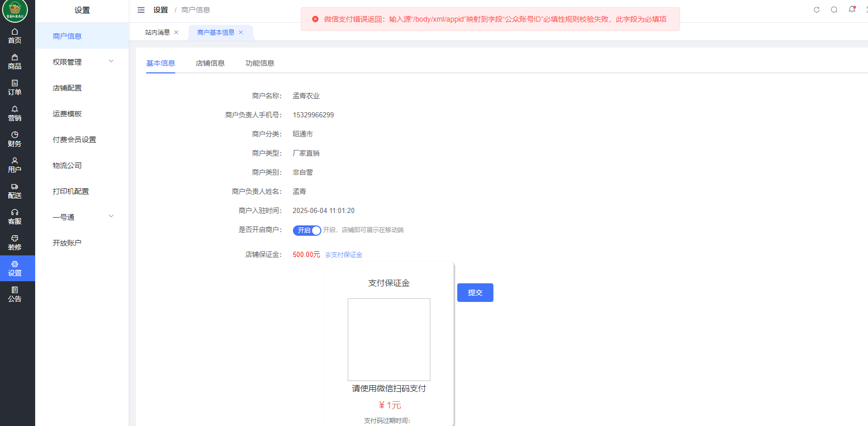Open the 商品 products sidebar icon
This screenshot has height=426, width=868.
click(x=14, y=62)
